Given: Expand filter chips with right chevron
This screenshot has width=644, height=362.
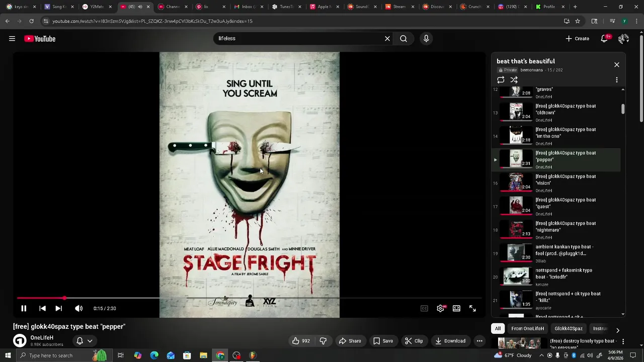Looking at the screenshot, I should click(x=618, y=330).
